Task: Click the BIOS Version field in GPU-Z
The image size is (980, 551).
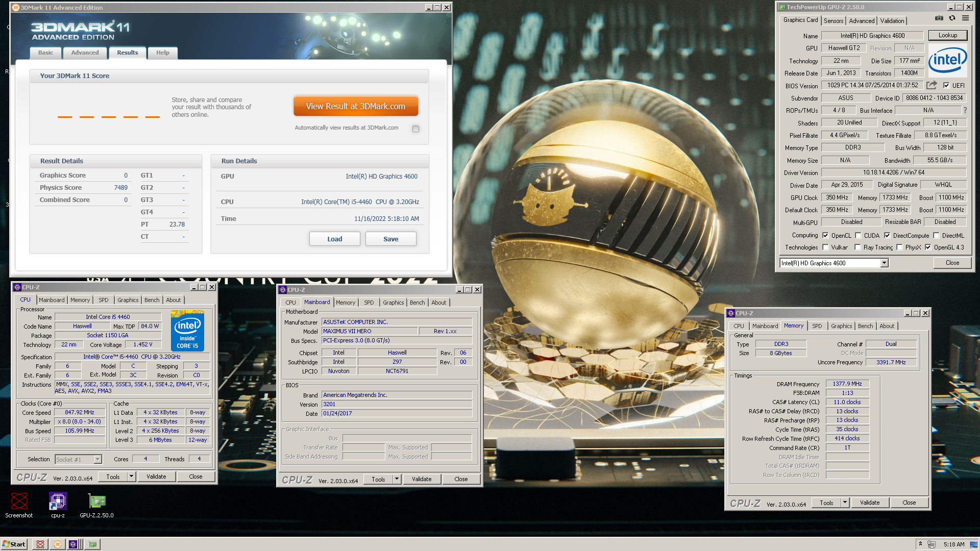Action: point(872,85)
